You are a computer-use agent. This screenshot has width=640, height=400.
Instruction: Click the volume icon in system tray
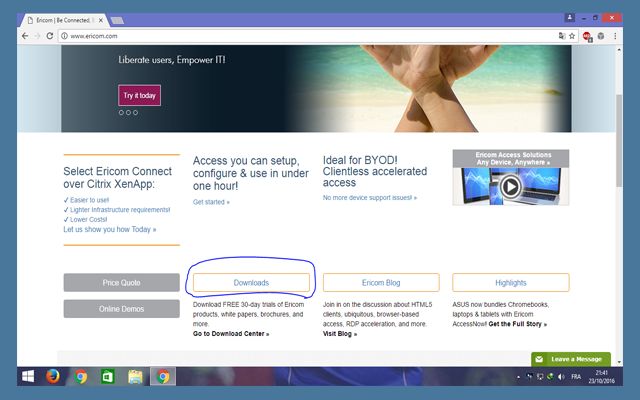point(562,377)
